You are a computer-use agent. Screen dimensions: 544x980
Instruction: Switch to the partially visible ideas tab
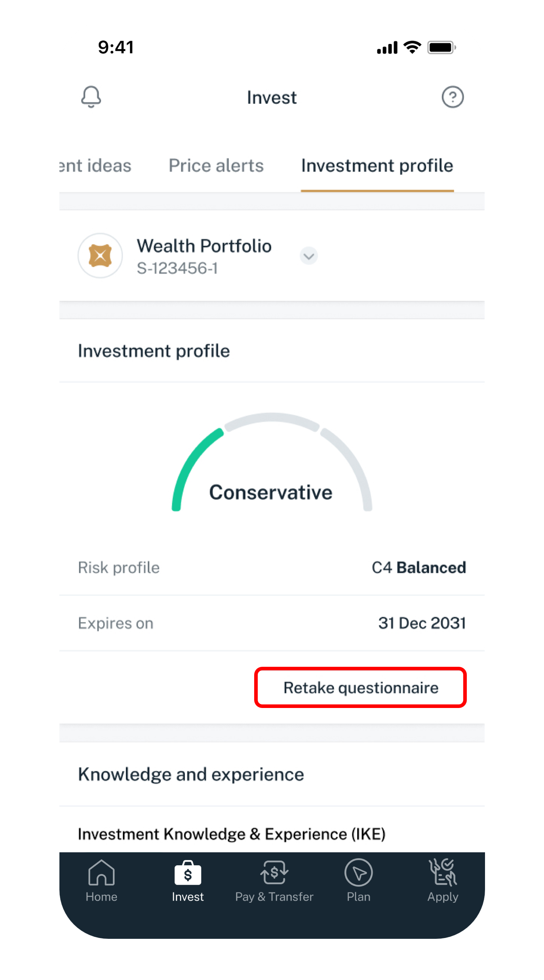(x=95, y=166)
